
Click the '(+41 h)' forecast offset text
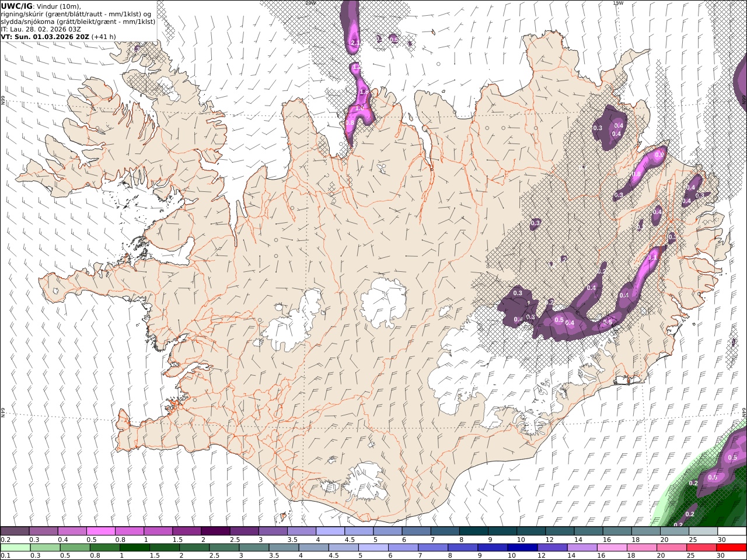pyautogui.click(x=103, y=37)
